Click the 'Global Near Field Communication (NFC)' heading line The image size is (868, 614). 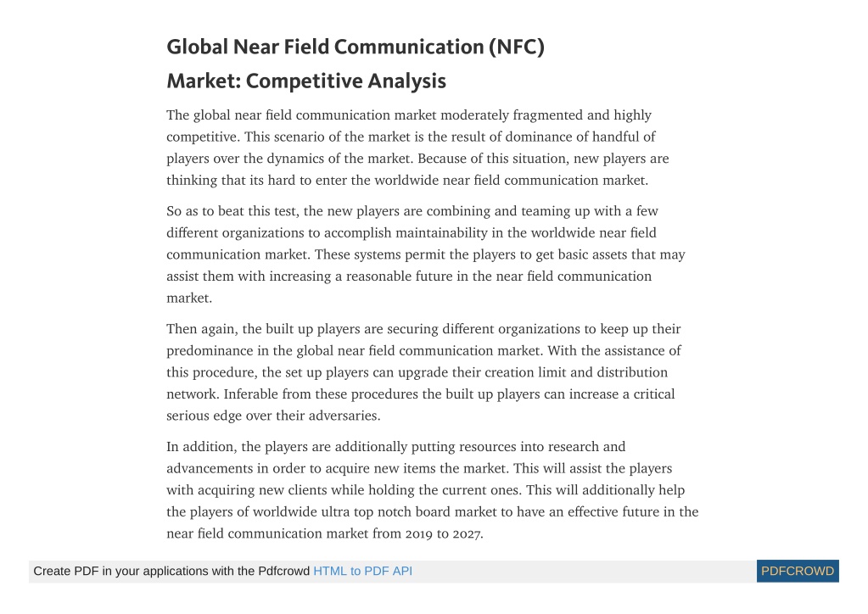356,47
